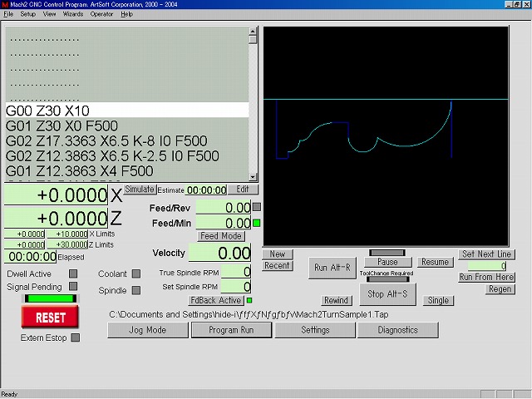Open the Operator menu
This screenshot has height=399, width=532.
point(101,14)
